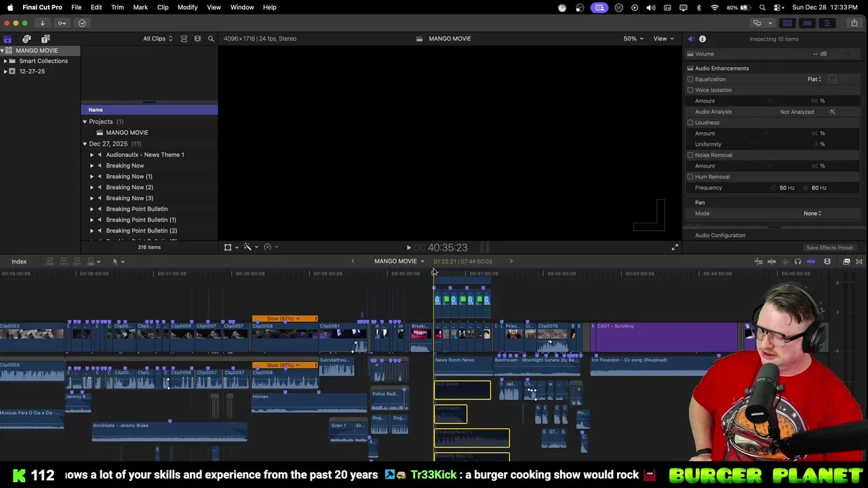This screenshot has height=488, width=868.
Task: Open the All Clips filter dropdown
Action: [157, 39]
